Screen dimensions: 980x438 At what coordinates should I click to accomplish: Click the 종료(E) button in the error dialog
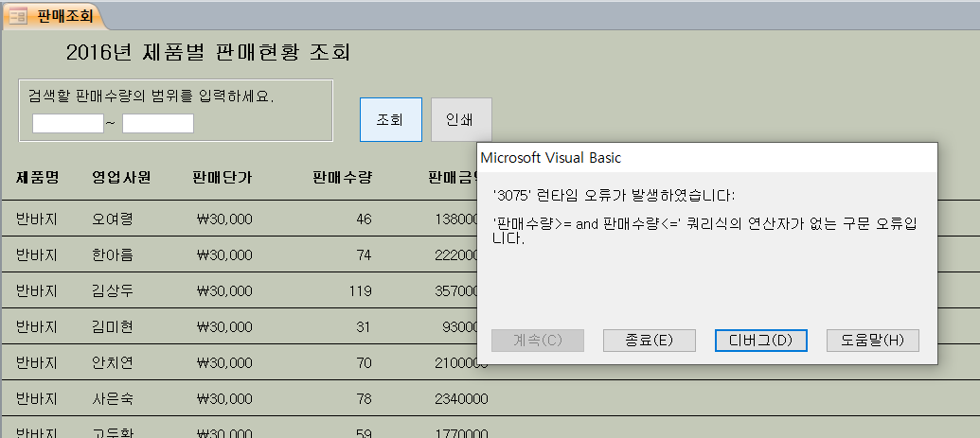[650, 341]
